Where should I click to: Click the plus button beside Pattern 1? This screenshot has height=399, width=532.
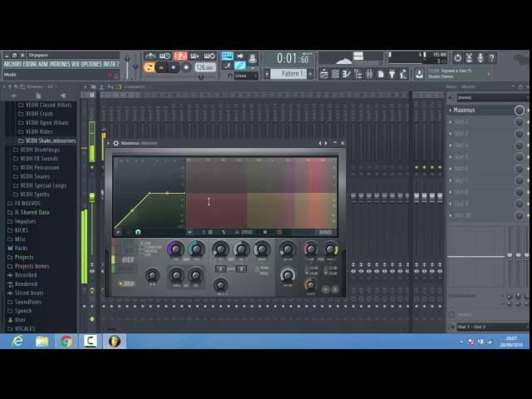point(310,74)
